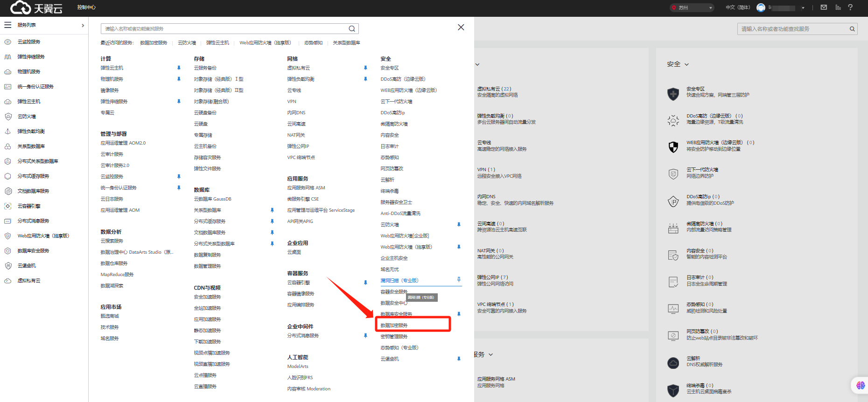Open the hamburger menu beside 服务列表

click(x=8, y=25)
